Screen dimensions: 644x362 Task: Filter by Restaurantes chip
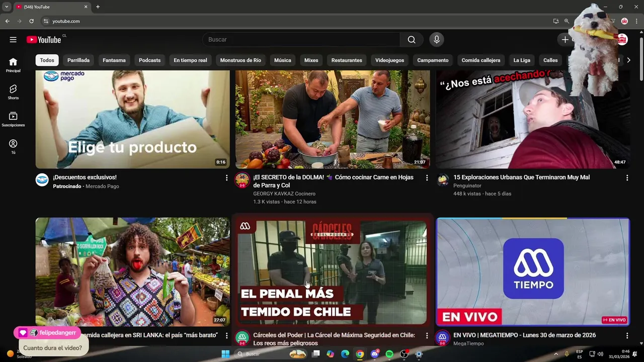(347, 60)
